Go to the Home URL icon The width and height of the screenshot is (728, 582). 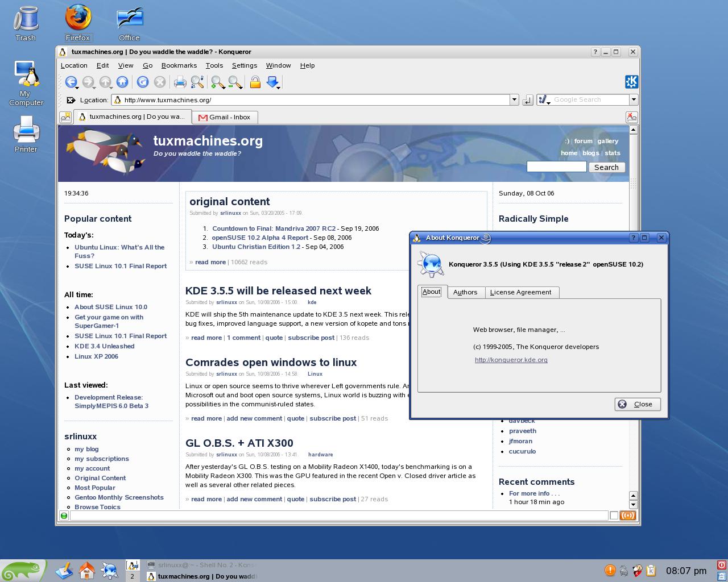click(122, 82)
